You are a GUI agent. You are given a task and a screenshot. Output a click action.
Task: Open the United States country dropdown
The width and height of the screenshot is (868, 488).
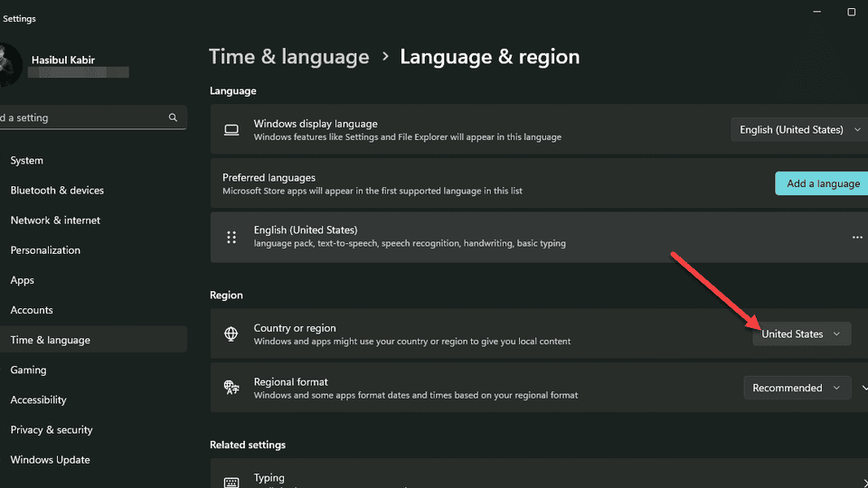point(802,333)
